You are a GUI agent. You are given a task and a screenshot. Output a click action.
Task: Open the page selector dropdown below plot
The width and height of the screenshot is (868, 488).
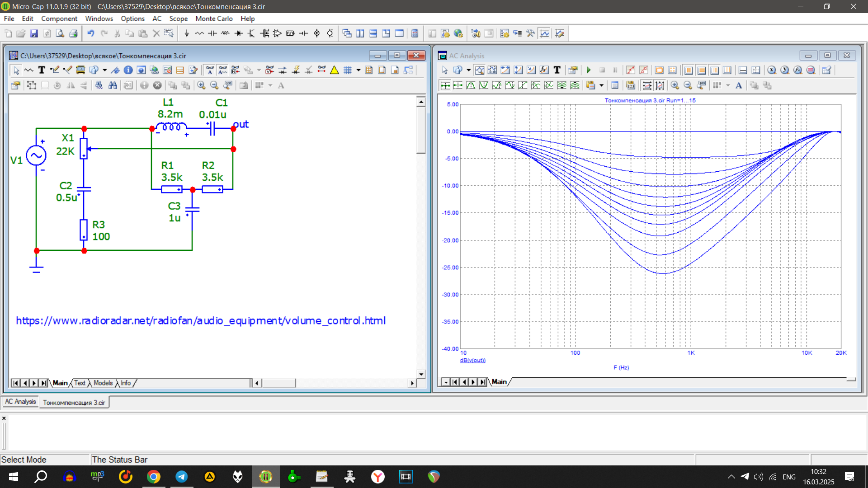click(x=446, y=382)
